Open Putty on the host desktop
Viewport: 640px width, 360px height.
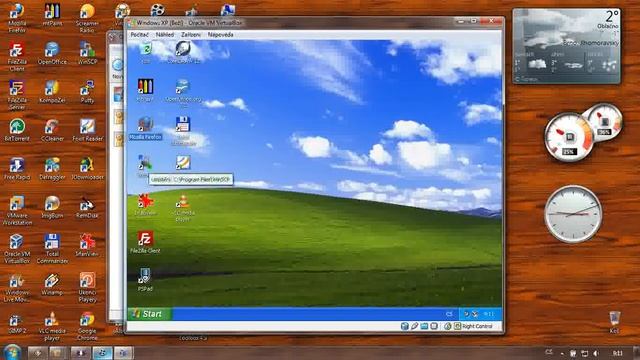(x=87, y=92)
